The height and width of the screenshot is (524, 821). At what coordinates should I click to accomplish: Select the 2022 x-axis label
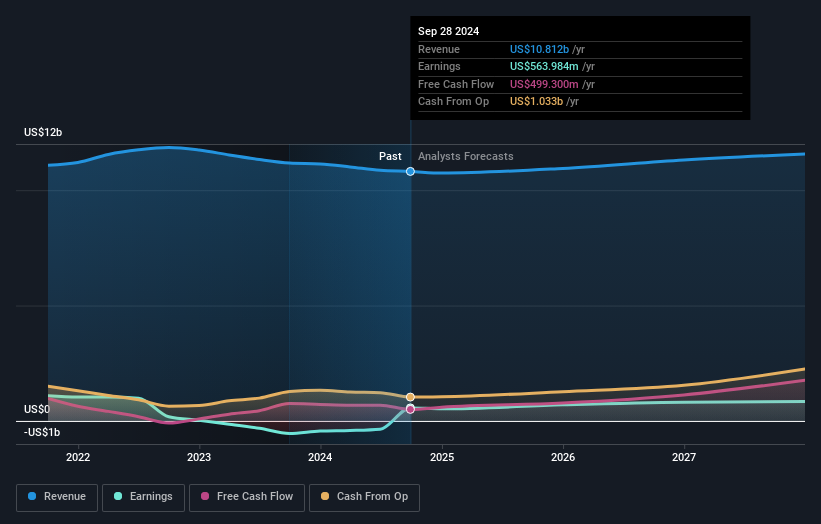click(78, 458)
